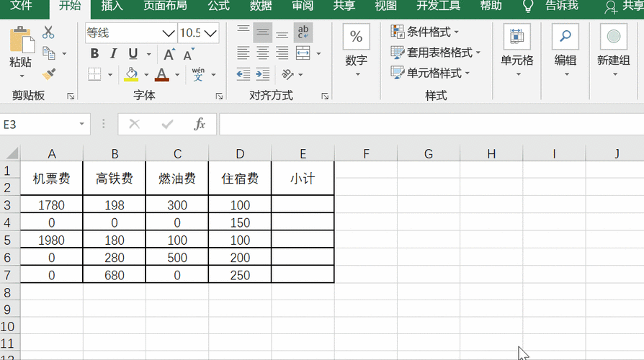Viewport: 644px width, 360px height.
Task: Select column E header
Action: (303, 153)
